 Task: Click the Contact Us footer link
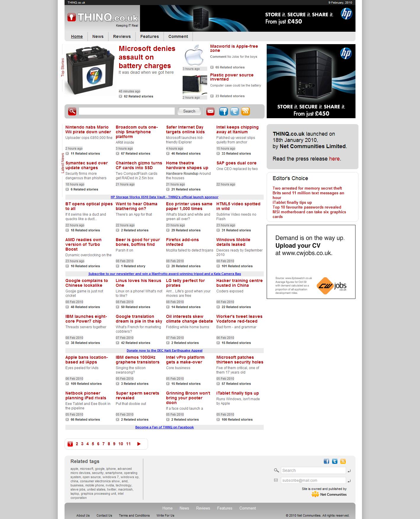pyautogui.click(x=104, y=515)
